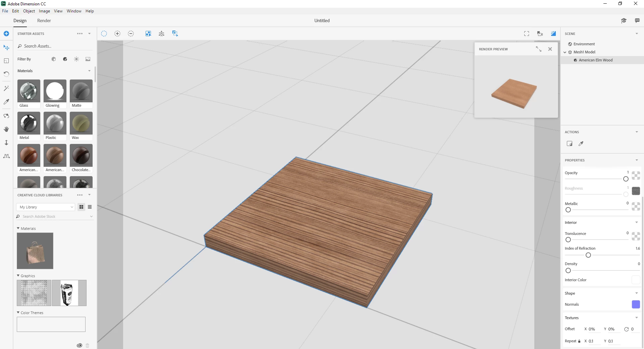Collapse the Color Themes library group
The height and width of the screenshot is (349, 644).
[18, 312]
